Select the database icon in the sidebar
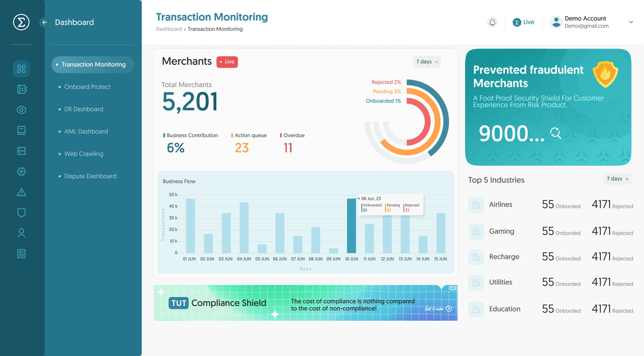644x356 pixels. click(21, 151)
